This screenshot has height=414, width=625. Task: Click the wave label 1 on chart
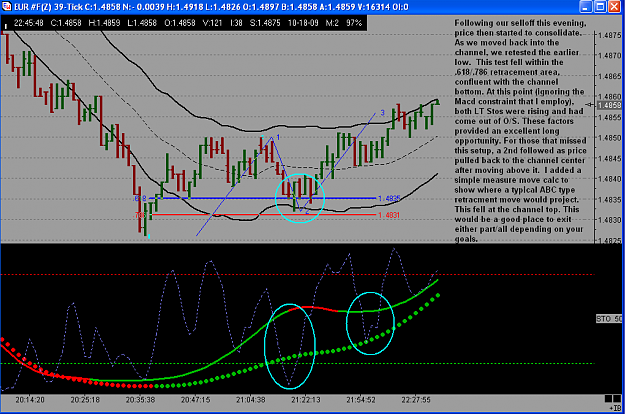pos(278,137)
